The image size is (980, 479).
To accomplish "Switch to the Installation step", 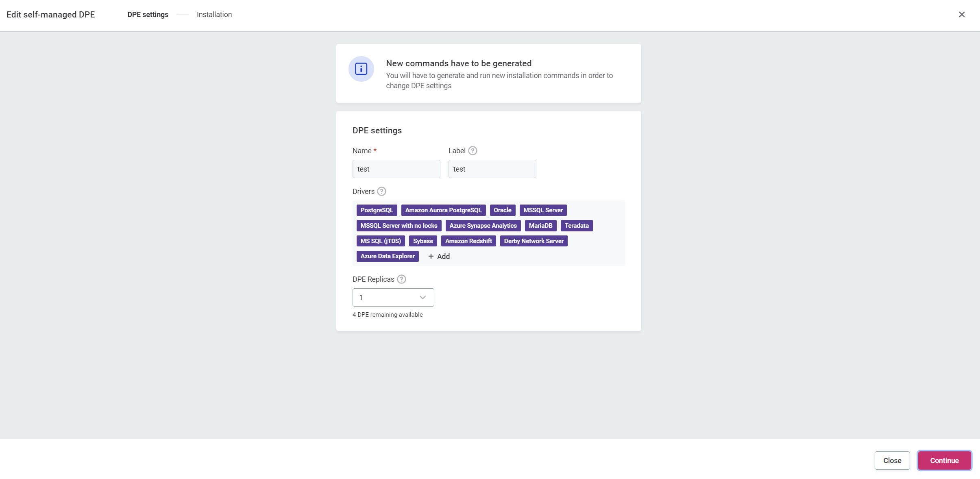I will (214, 15).
